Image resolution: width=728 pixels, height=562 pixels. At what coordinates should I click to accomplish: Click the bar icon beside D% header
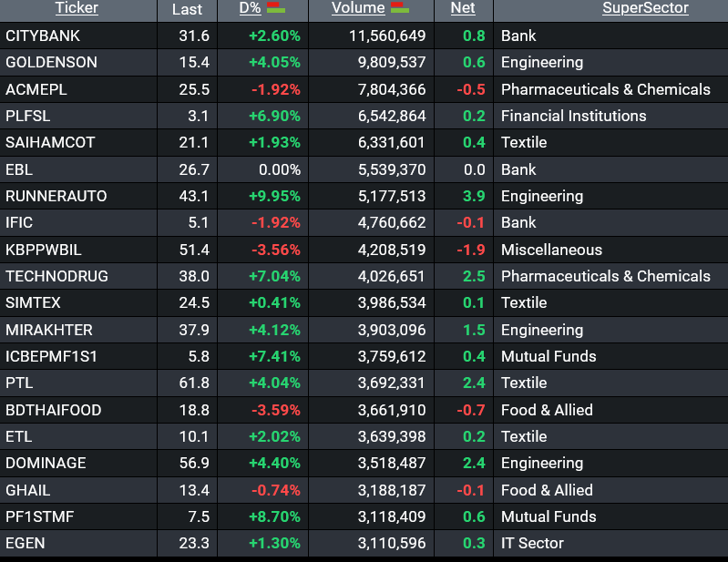(275, 9)
